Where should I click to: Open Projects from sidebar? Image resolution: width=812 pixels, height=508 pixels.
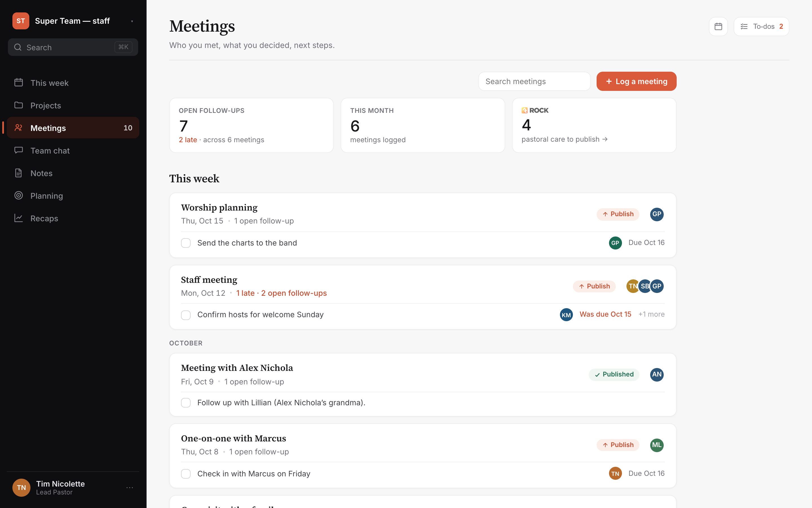(x=73, y=105)
